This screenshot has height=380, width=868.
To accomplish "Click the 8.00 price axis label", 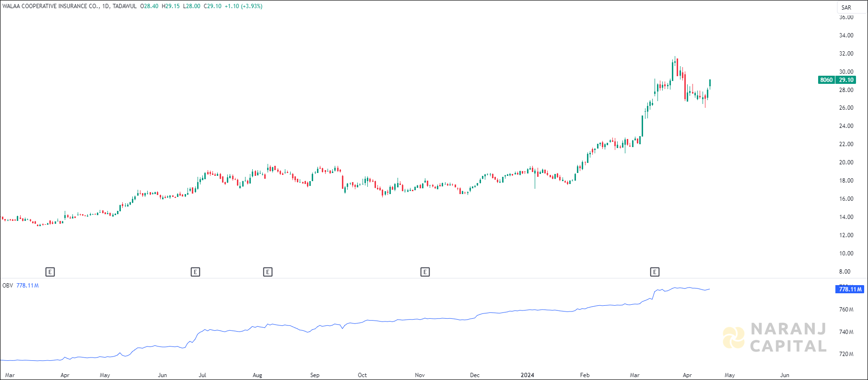I will [x=845, y=272].
